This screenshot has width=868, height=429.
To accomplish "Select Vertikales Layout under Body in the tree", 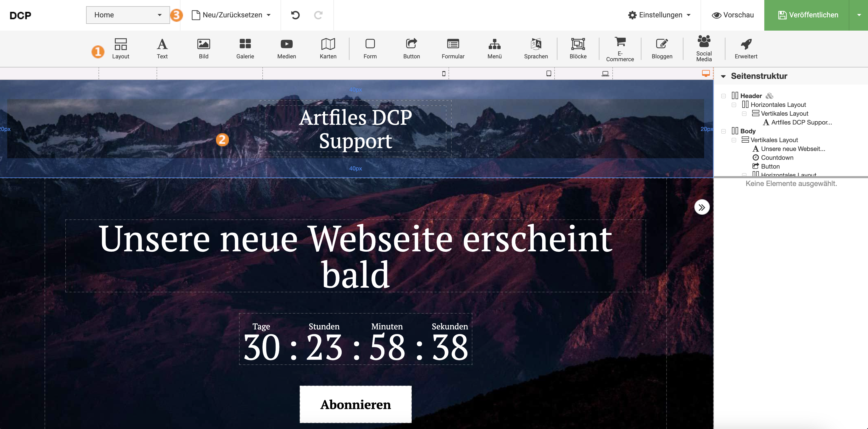I will click(774, 140).
